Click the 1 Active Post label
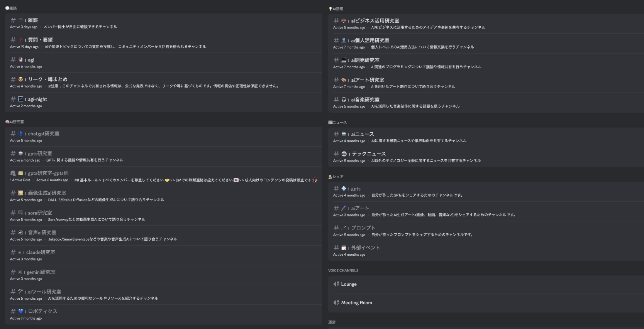Viewport: 644px width, 329px height. click(20, 180)
